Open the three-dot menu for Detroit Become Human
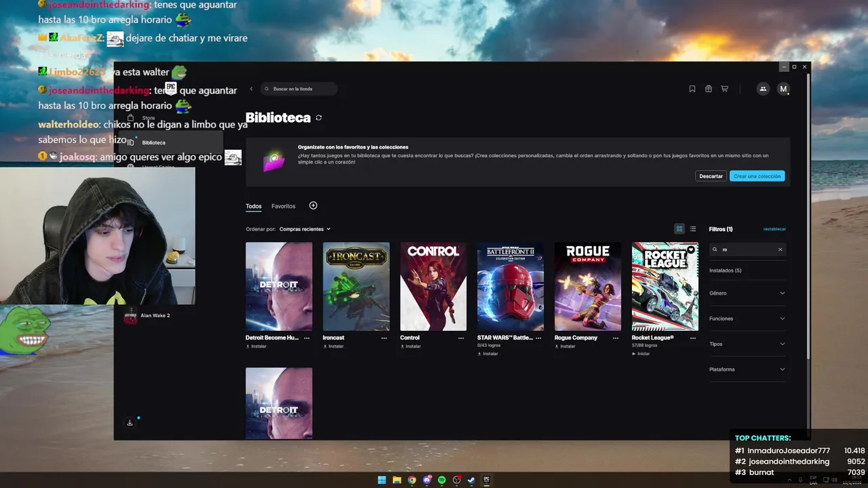The width and height of the screenshot is (868, 488). 307,338
